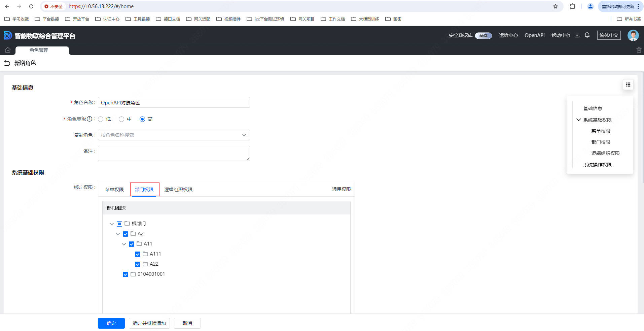Collapse the 根部门 tree node
644x331 pixels.
coord(112,224)
